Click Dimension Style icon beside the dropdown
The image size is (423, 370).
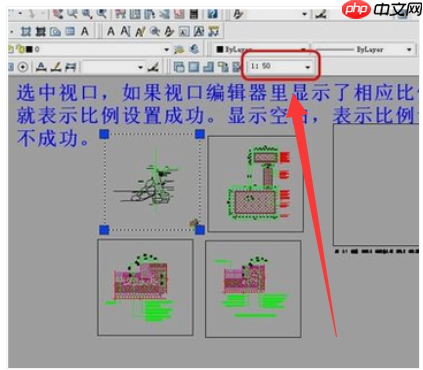point(153,67)
